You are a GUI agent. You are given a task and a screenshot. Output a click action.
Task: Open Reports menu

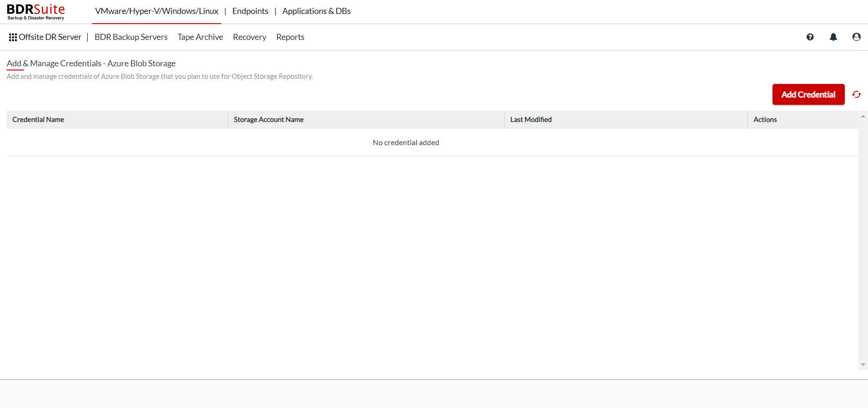tap(290, 37)
